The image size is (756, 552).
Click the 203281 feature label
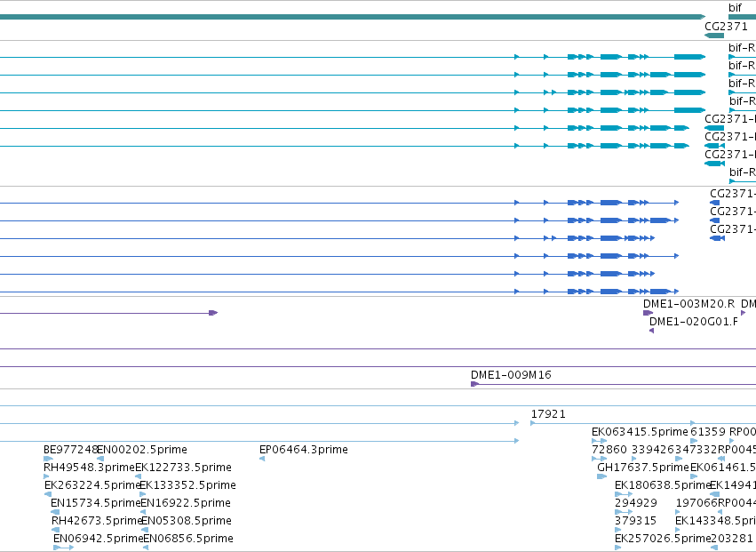click(x=732, y=539)
